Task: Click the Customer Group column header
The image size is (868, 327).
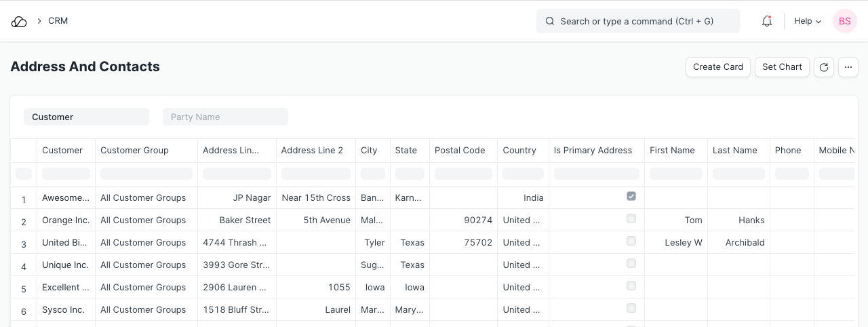Action: [x=134, y=151]
